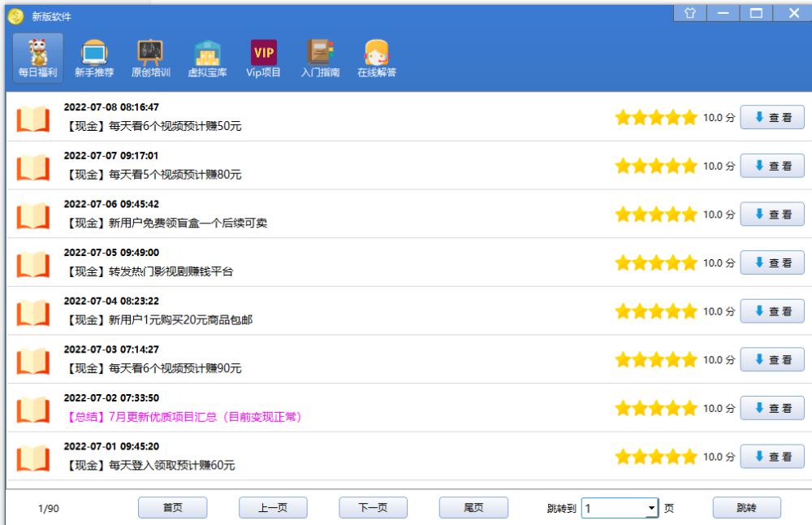Open the pink 【总结】7月更新优质项目汇总 link
Image resolution: width=812 pixels, height=525 pixels.
click(184, 417)
